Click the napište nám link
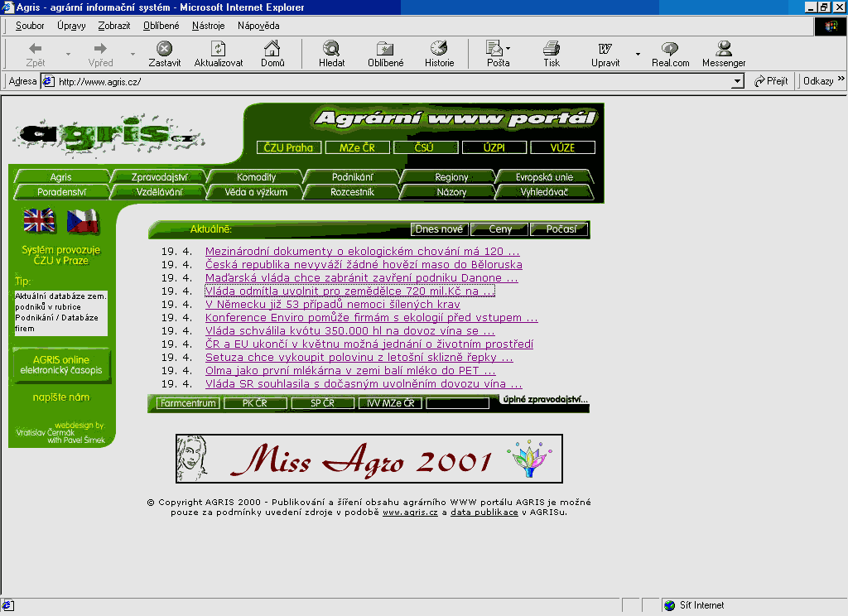Viewport: 848px width, 616px height. (61, 397)
